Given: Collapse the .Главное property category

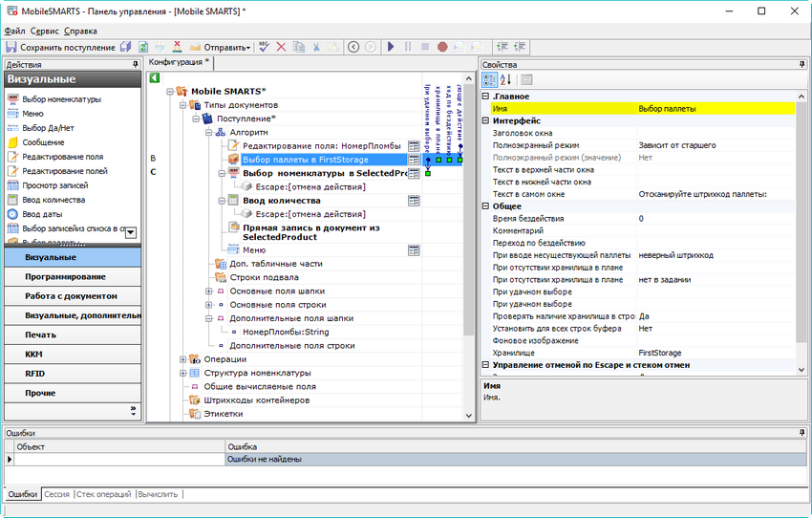Looking at the screenshot, I should tap(485, 97).
